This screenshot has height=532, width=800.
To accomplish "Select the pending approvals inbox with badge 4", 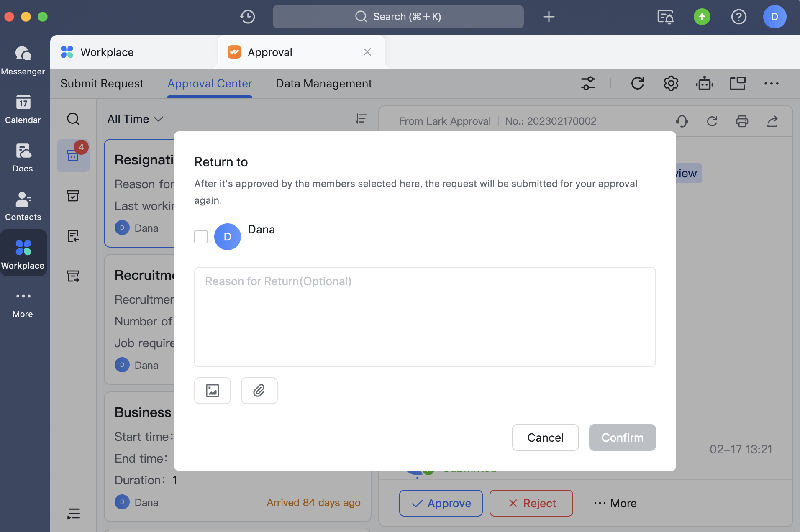I will [x=73, y=156].
